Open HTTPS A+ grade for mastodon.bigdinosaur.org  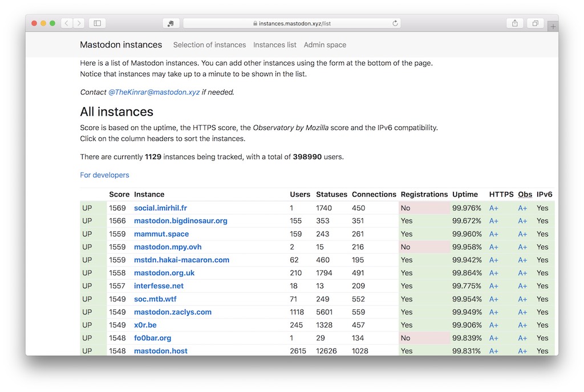pyautogui.click(x=493, y=221)
